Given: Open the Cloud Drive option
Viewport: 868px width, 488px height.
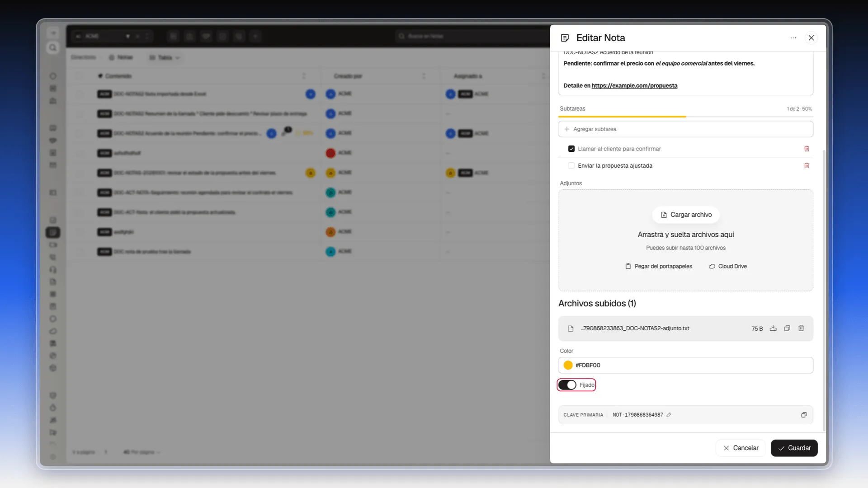Looking at the screenshot, I should click(x=727, y=267).
